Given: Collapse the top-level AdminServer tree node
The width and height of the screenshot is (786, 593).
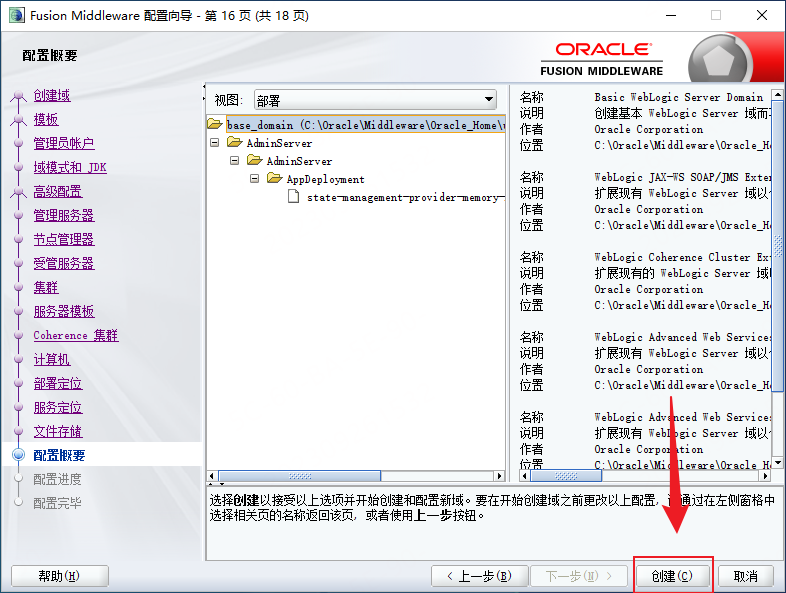Looking at the screenshot, I should [215, 143].
